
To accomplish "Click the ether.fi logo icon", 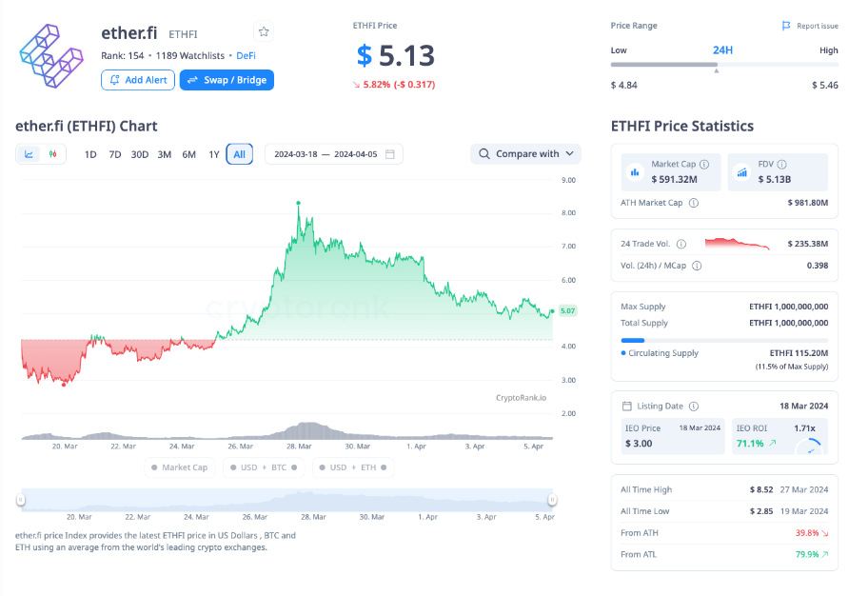I will click(x=51, y=56).
